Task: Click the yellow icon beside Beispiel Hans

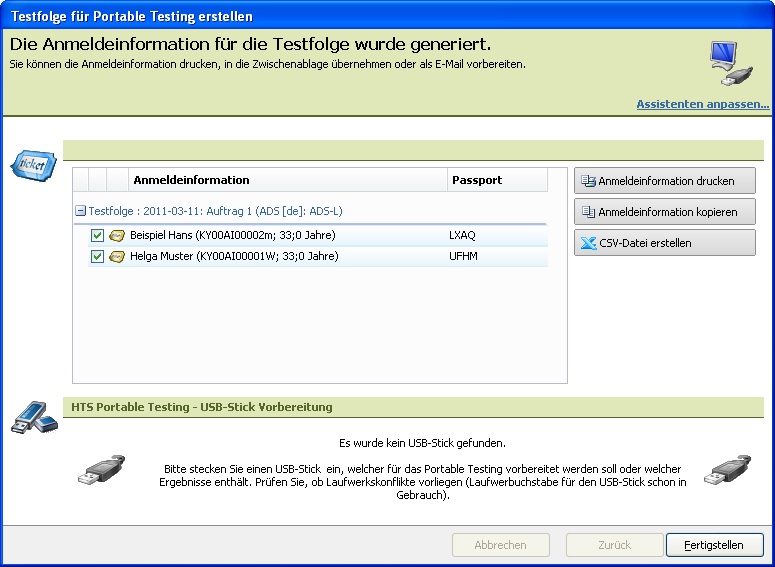Action: point(116,235)
